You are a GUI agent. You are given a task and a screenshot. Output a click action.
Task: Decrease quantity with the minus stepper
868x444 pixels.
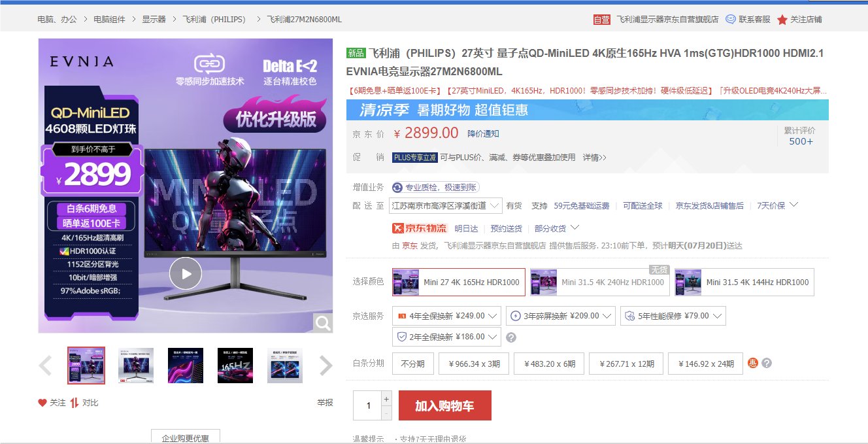tap(386, 413)
